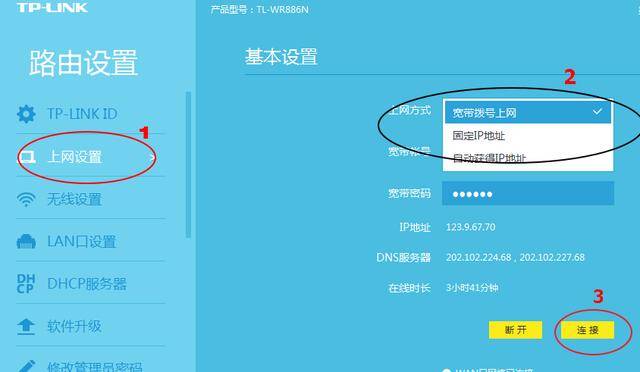640x372 pixels.
Task: Click the sidebar vertical scrollbar
Action: click(x=188, y=165)
